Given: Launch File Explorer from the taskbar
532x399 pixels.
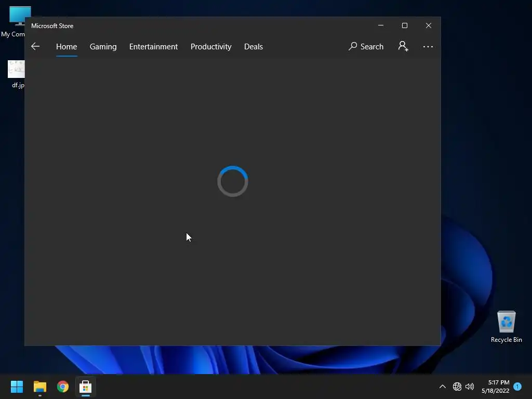Looking at the screenshot, I should (x=39, y=387).
